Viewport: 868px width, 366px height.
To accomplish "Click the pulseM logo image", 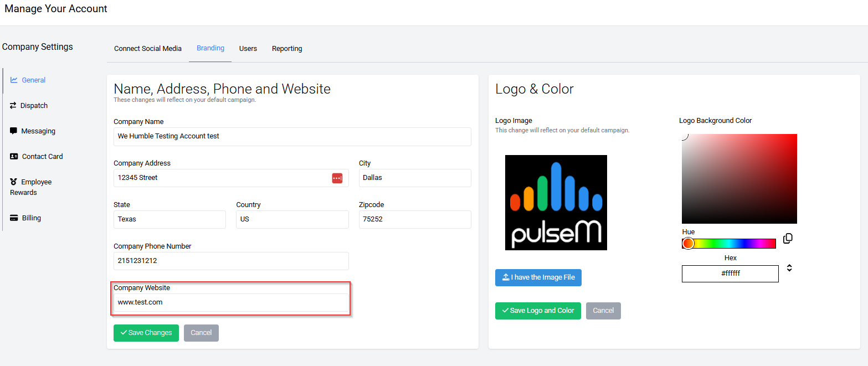I will [x=556, y=203].
